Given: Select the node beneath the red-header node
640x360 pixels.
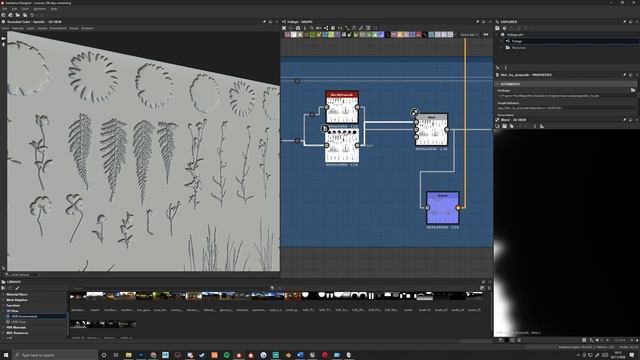Looking at the screenshot, I should (342, 145).
